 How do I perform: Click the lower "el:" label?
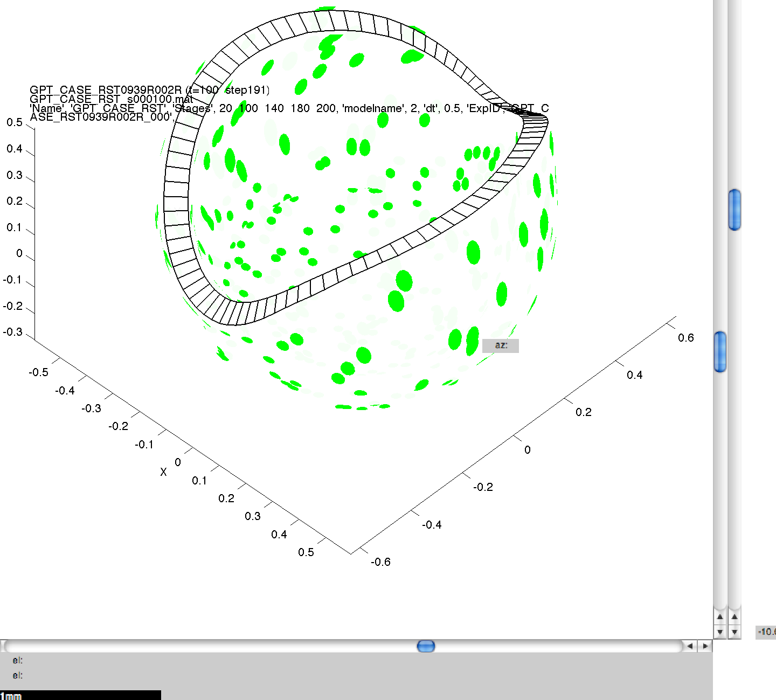point(18,675)
